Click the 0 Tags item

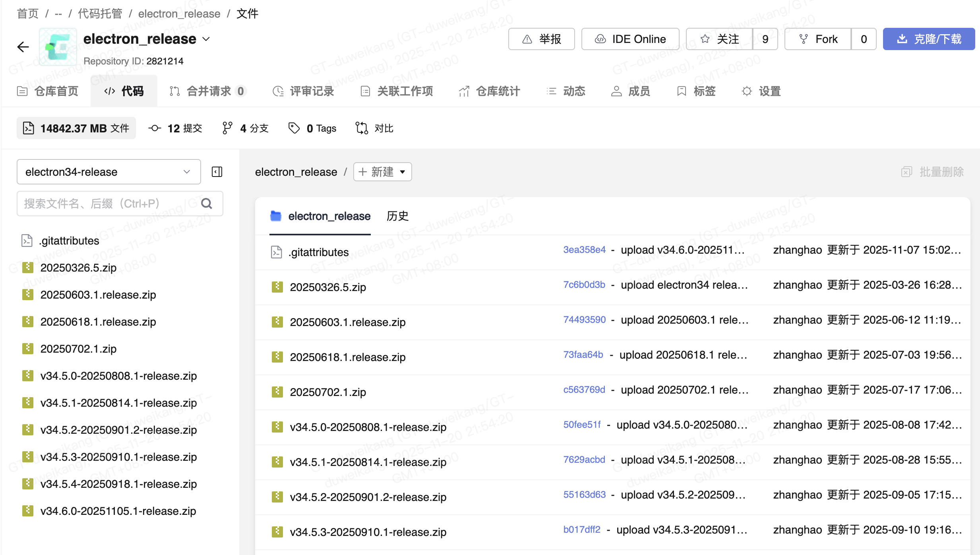(x=312, y=128)
